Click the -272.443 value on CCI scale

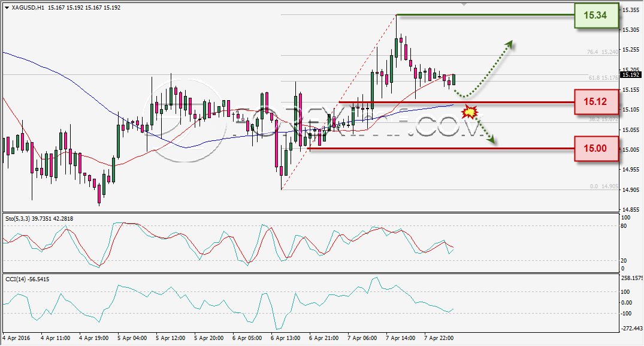(631, 329)
